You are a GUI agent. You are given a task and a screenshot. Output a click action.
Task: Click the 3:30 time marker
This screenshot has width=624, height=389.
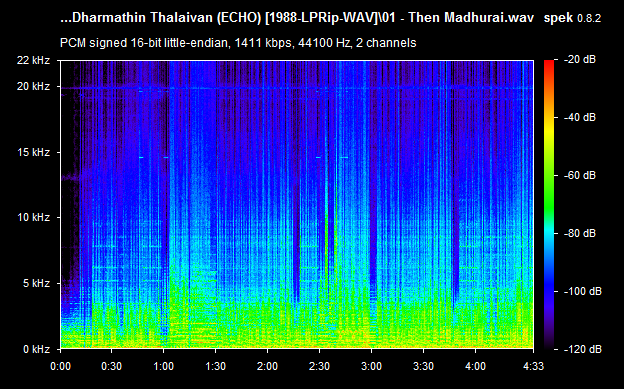click(423, 366)
